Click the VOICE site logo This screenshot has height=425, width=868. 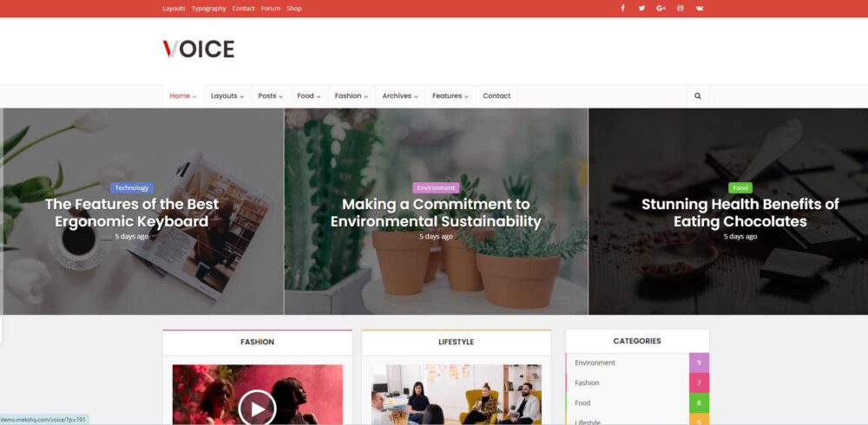(x=199, y=49)
